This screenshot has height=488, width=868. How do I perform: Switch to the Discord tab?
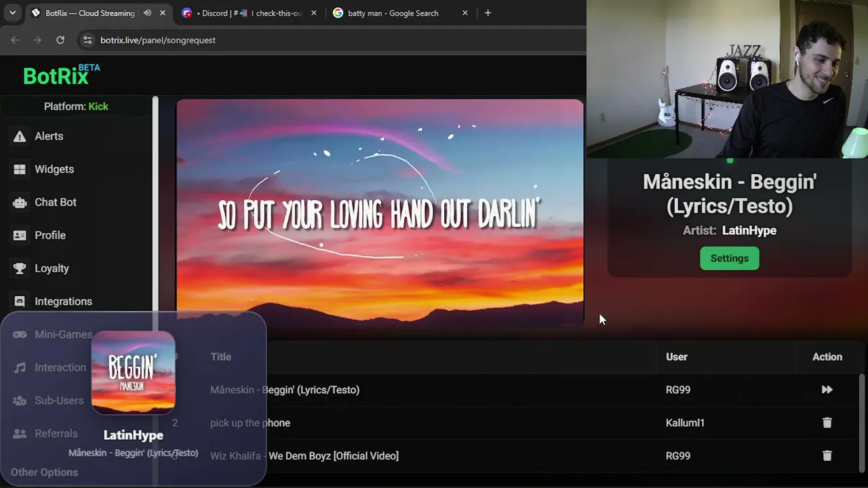(250, 13)
